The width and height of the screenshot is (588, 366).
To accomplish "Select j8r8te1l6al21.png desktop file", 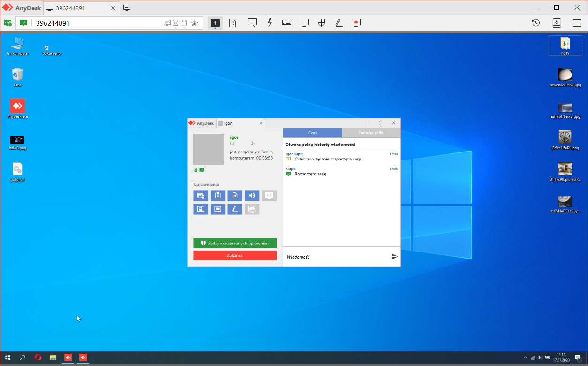I will (x=565, y=140).
